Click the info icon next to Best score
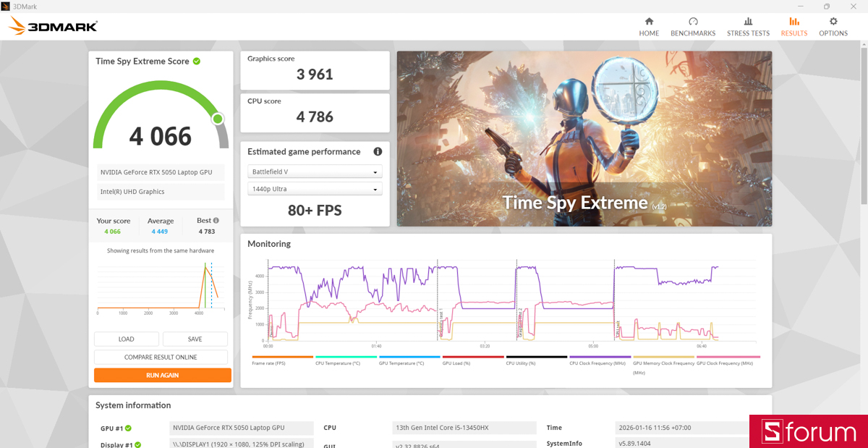The image size is (868, 448). point(215,220)
